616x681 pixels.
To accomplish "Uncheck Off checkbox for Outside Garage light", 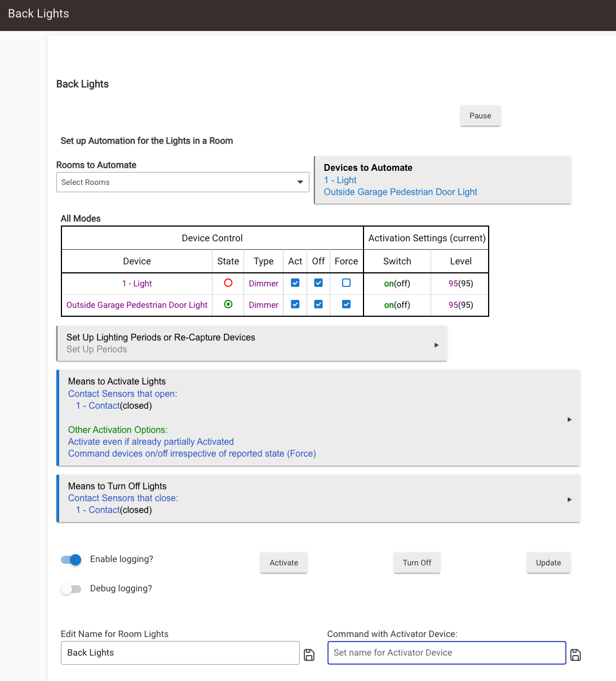I will click(x=318, y=304).
